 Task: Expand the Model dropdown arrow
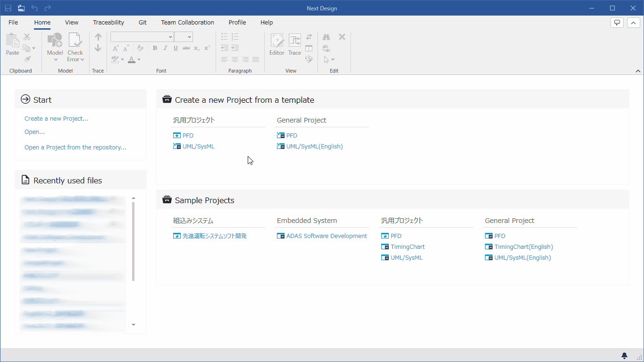click(55, 59)
